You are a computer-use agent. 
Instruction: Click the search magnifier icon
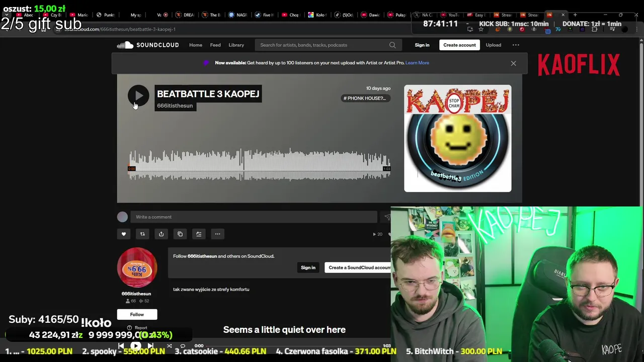click(x=392, y=45)
